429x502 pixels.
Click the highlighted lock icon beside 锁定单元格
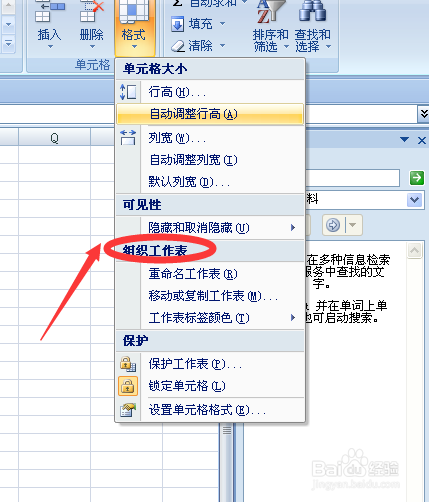point(128,386)
